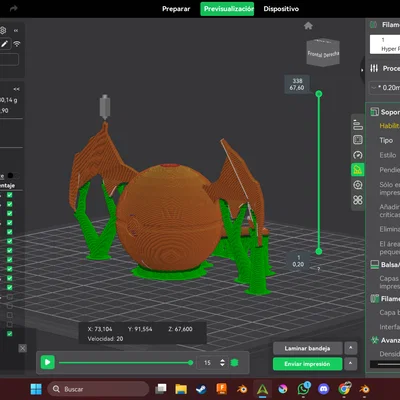
Task: Click the 338 / 67,60 layer label
Action: [297, 84]
